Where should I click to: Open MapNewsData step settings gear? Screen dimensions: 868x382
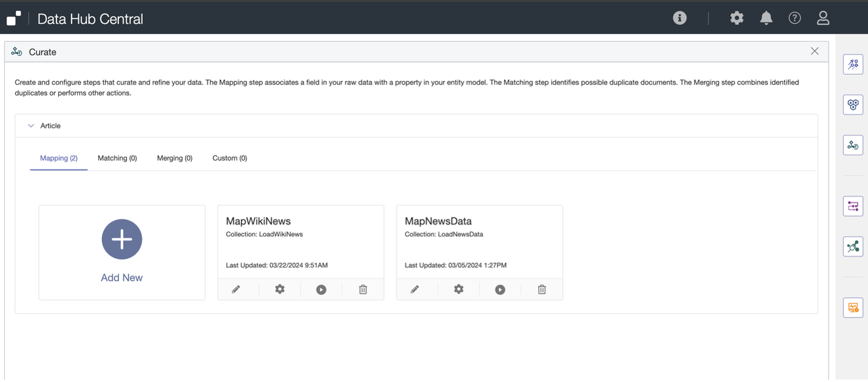coord(459,290)
